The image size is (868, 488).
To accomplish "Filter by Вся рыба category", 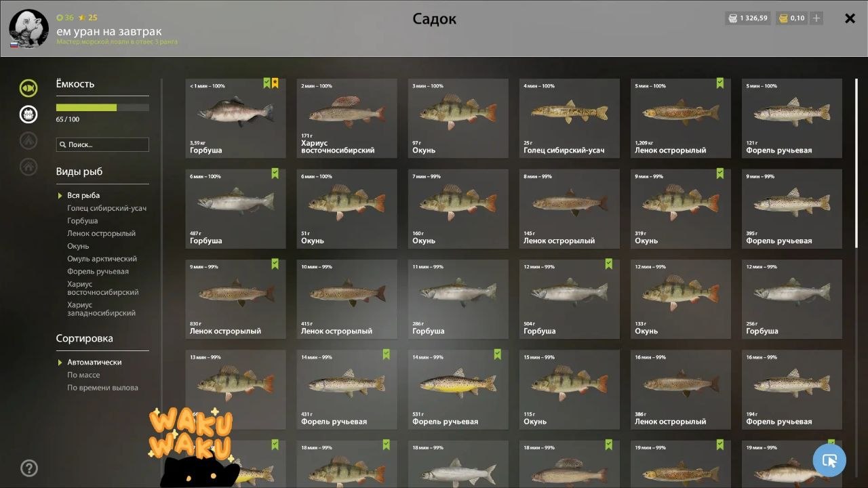I will [83, 195].
